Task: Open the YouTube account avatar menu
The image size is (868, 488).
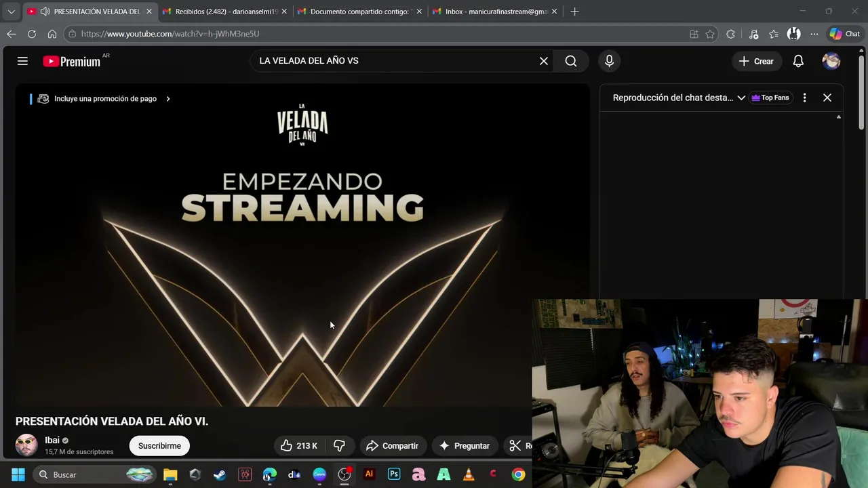Action: (831, 61)
